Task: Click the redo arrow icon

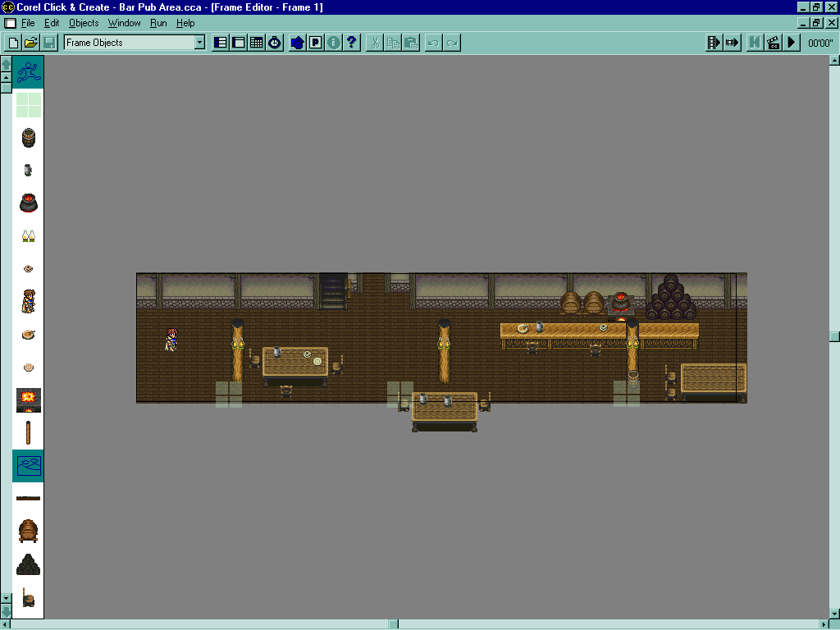Action: (x=452, y=43)
